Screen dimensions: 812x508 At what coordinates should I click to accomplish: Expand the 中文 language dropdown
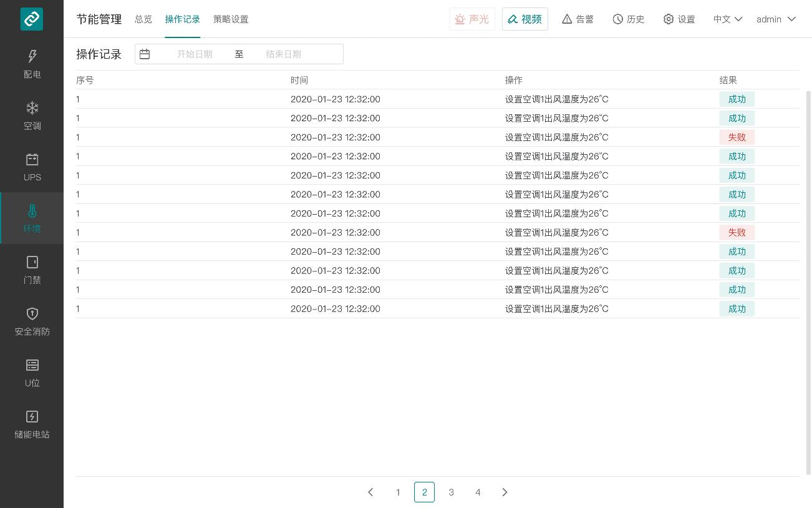[x=728, y=19]
